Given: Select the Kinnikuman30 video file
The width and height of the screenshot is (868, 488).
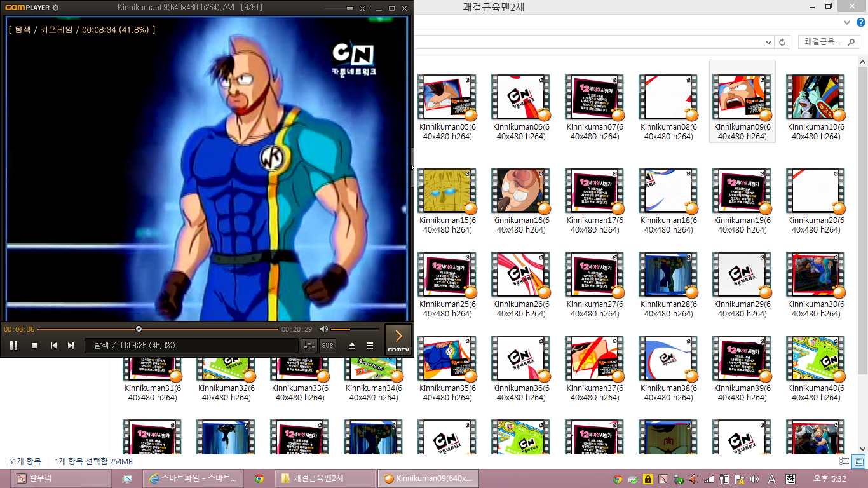Looking at the screenshot, I should click(x=815, y=285).
